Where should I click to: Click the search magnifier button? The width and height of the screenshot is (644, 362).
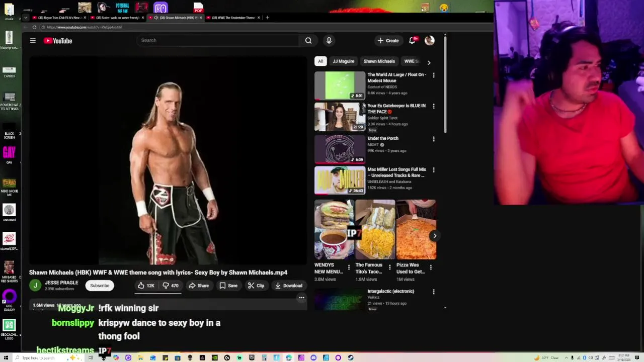pyautogui.click(x=308, y=40)
